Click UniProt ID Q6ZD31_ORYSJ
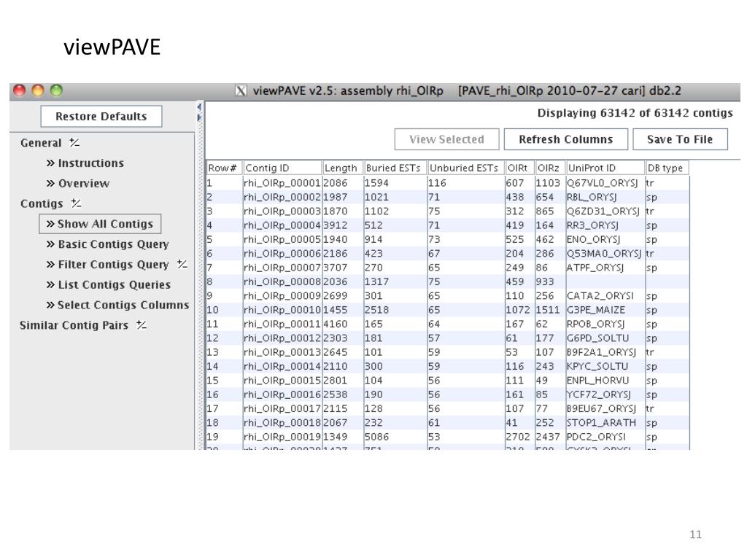This screenshot has width=747, height=560. coord(603,211)
